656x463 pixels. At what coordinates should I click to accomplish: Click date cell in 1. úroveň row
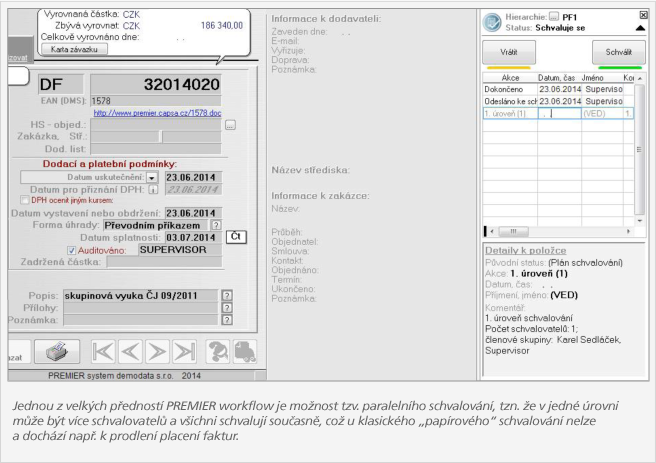click(x=559, y=113)
